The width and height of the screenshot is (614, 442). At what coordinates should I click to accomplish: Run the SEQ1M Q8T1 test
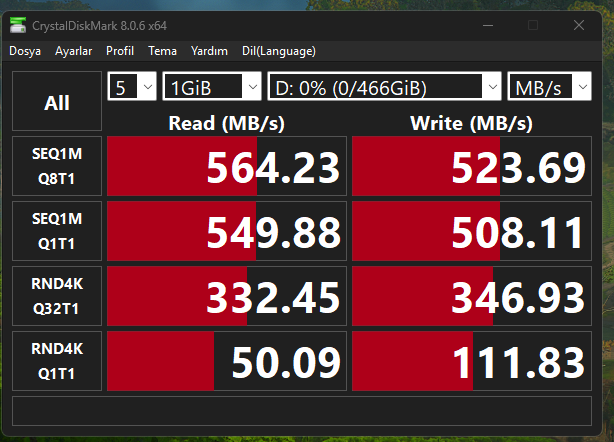57,166
